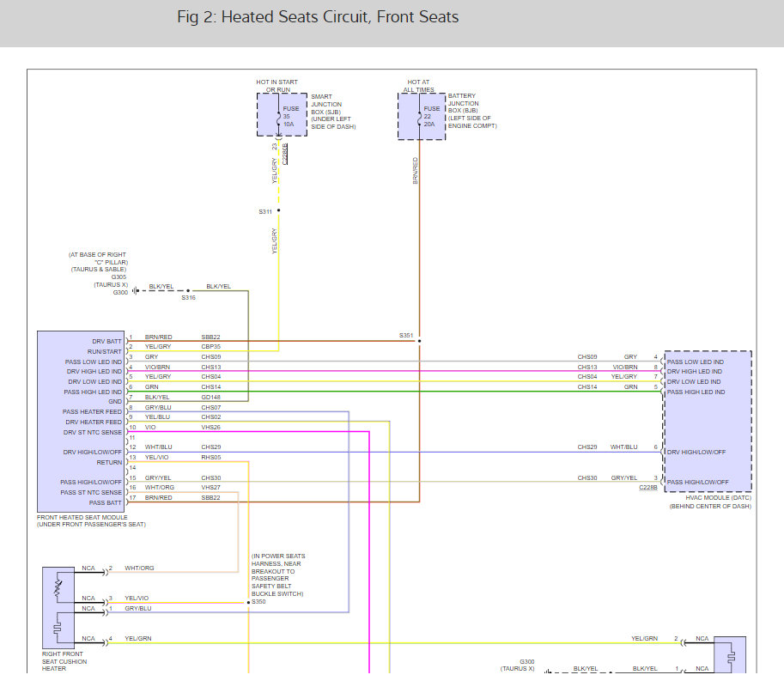The image size is (784, 693).
Task: Select 'DRV HIGH LED IND' in heated seat module
Action: (x=94, y=372)
